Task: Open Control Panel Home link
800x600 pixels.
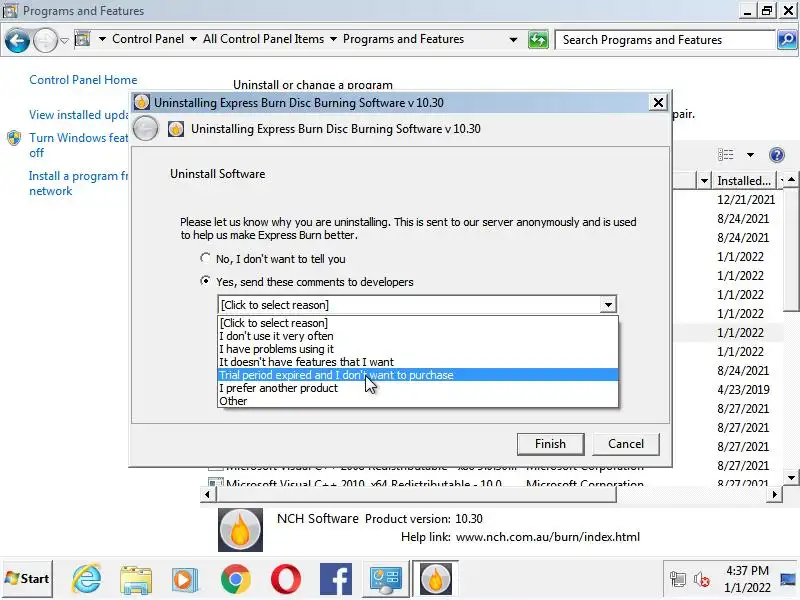Action: pyautogui.click(x=83, y=80)
